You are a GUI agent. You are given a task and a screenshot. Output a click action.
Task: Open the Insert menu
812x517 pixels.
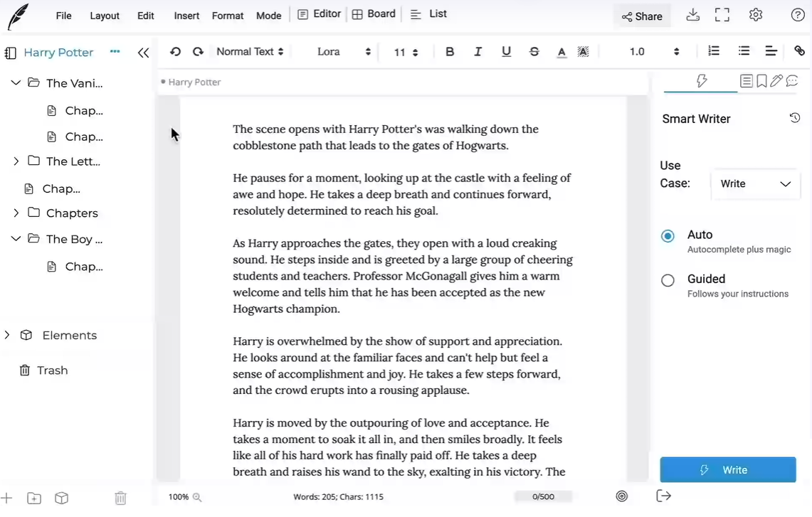(x=186, y=16)
